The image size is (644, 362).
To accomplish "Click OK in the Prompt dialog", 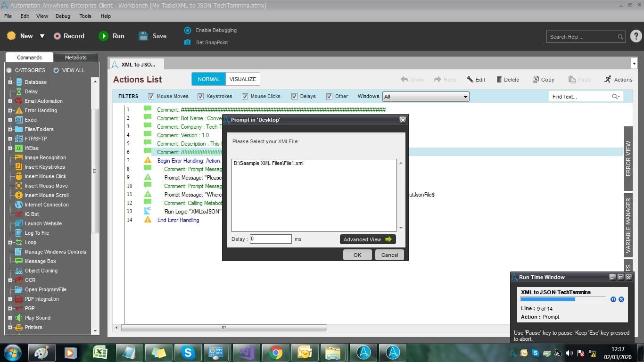I will pyautogui.click(x=357, y=255).
